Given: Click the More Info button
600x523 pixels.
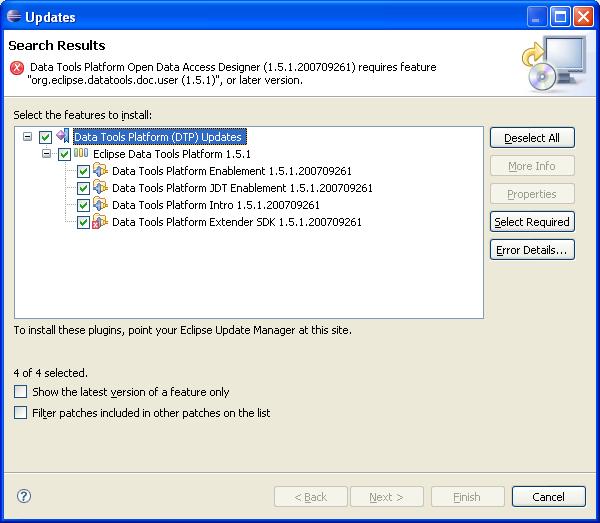Looking at the screenshot, I should [532, 166].
